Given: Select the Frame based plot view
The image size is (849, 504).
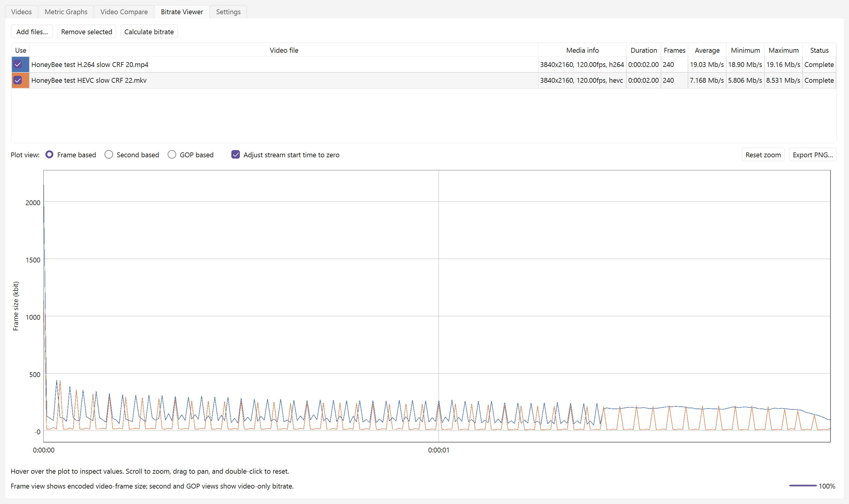Looking at the screenshot, I should (x=50, y=155).
